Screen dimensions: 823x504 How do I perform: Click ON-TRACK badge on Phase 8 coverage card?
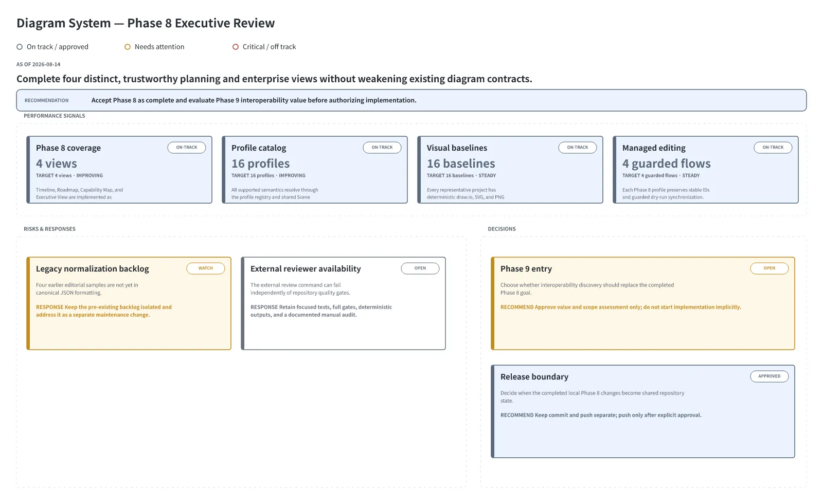187,148
